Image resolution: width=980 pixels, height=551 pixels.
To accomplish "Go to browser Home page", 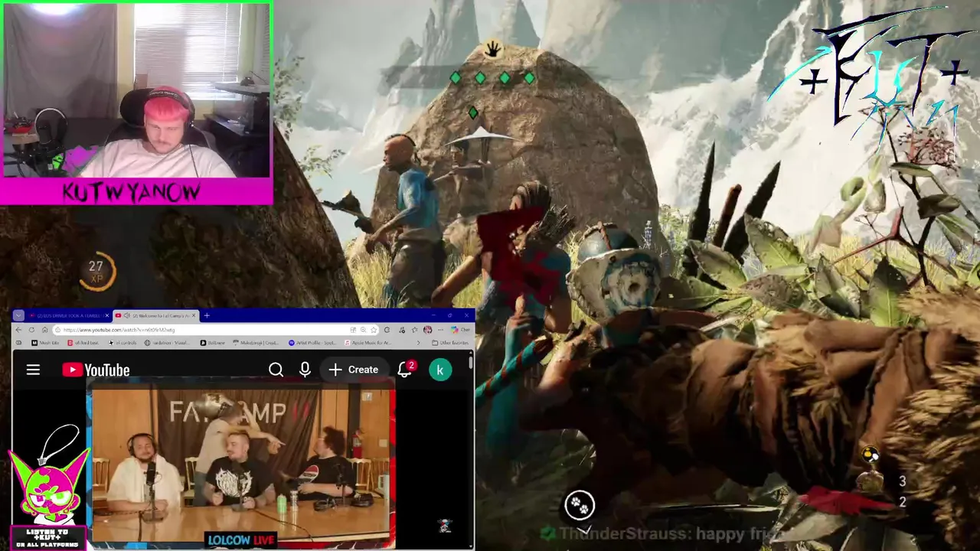I will 44,330.
